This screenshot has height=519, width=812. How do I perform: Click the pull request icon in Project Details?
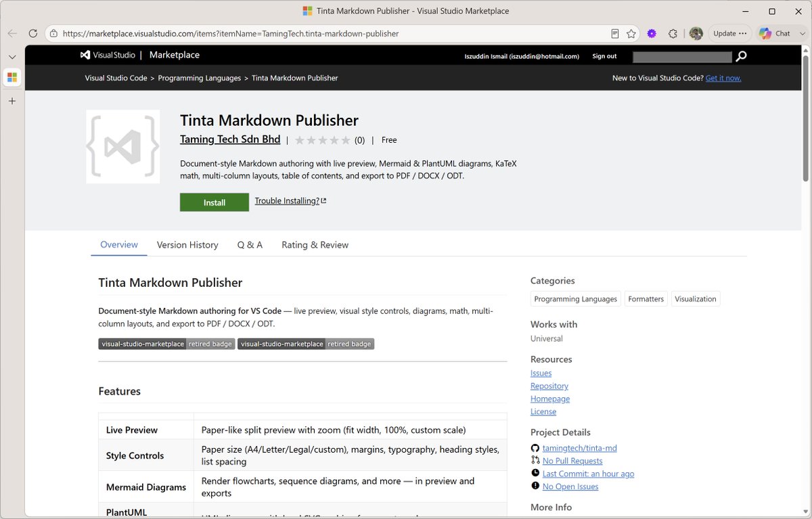point(535,460)
